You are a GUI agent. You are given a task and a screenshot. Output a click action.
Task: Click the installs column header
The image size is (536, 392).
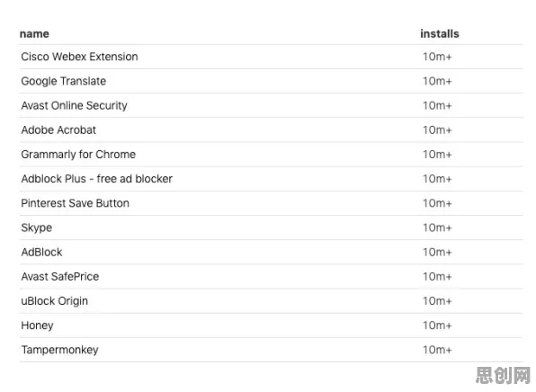click(439, 34)
